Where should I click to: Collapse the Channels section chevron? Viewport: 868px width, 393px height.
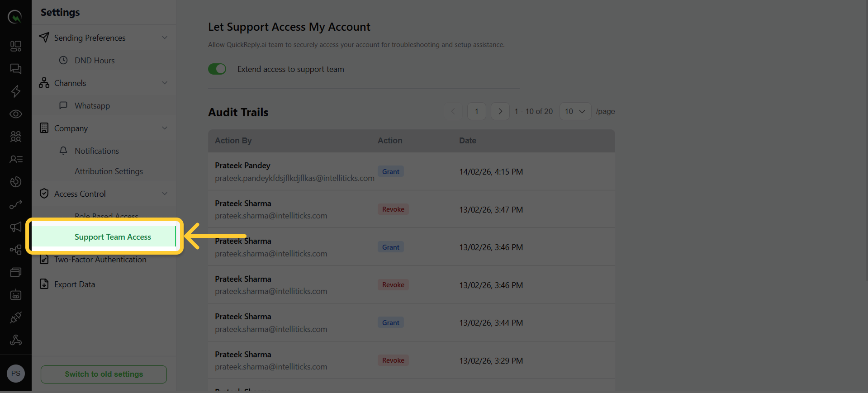pos(165,83)
